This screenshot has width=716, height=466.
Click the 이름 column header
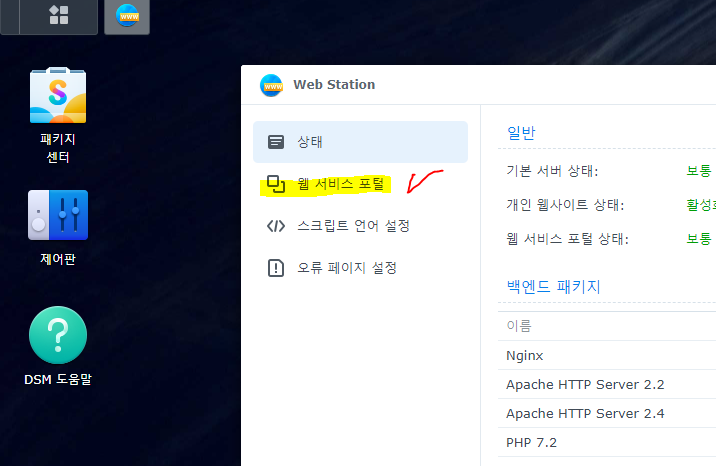[519, 326]
